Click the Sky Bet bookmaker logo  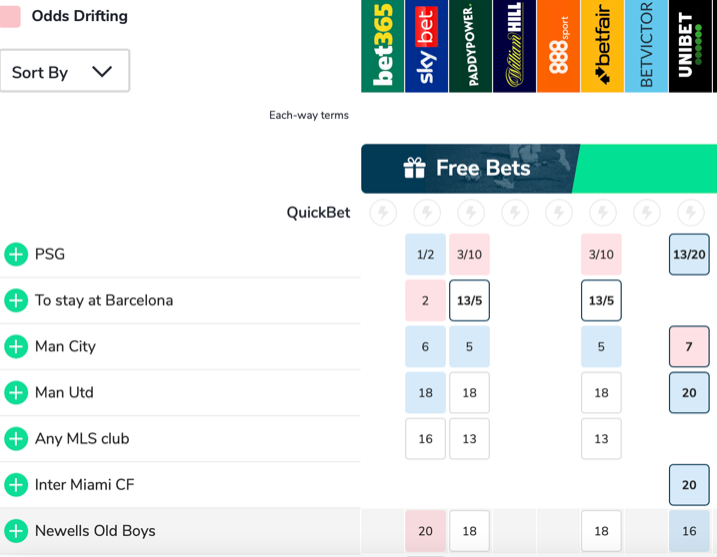pyautogui.click(x=426, y=46)
